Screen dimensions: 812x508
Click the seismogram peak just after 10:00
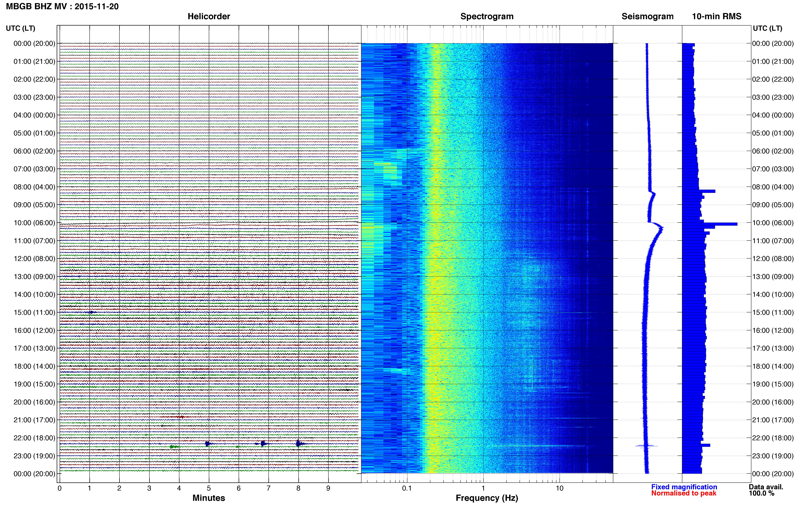pos(661,229)
